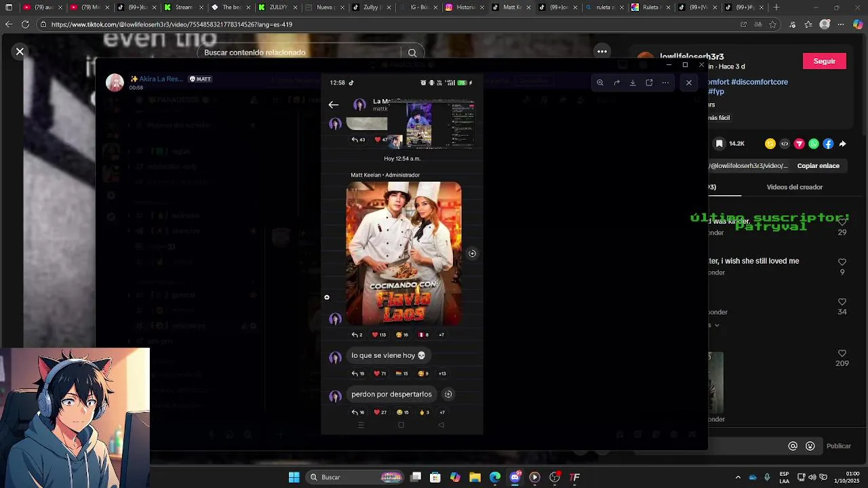Open lowlifeloserh3r3 profile name
Image resolution: width=868 pixels, height=488 pixels.
coord(692,57)
